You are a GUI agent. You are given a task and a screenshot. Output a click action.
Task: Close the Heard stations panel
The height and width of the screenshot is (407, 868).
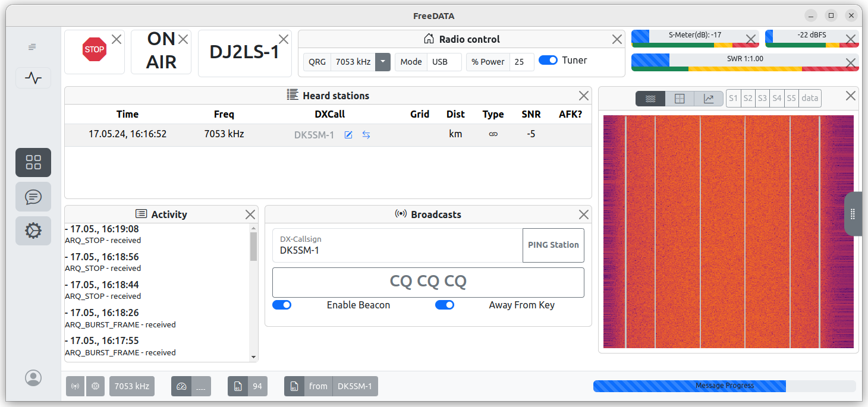(584, 96)
